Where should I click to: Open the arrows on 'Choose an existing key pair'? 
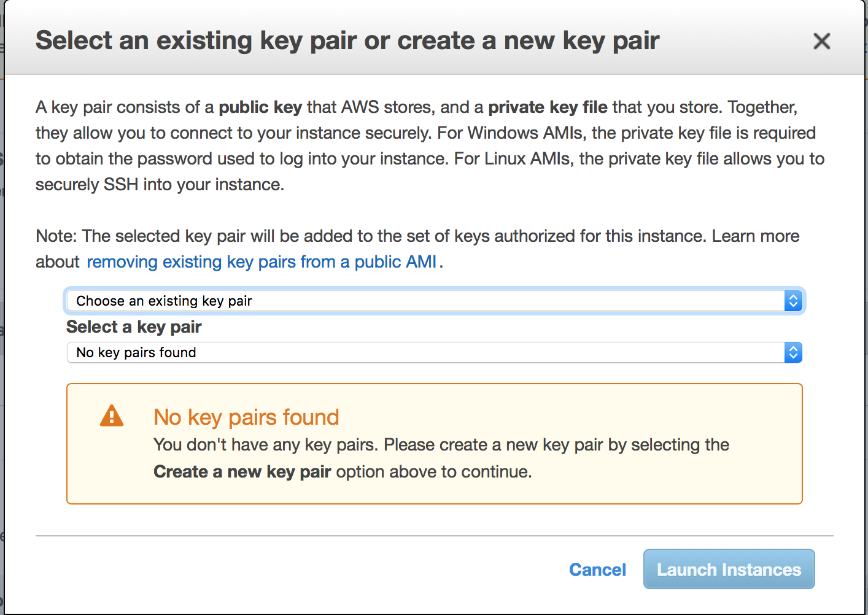(793, 301)
